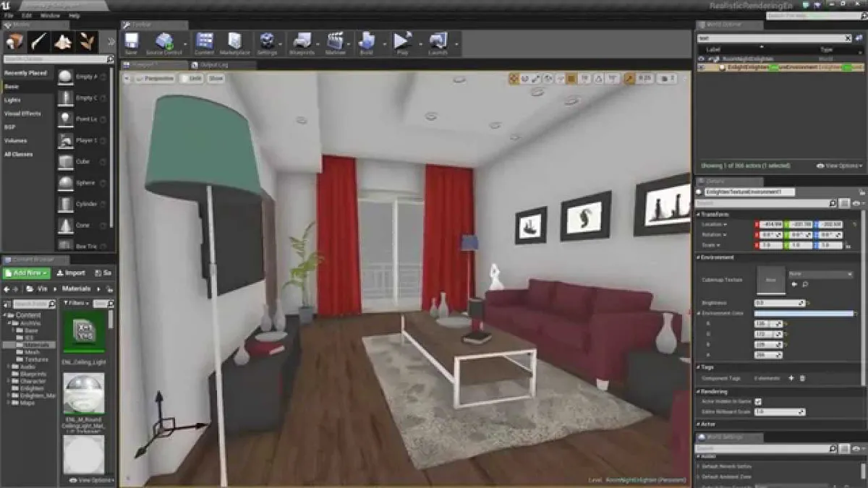This screenshot has width=868, height=488.
Task: Select the Landscape mode icon
Action: 64,41
